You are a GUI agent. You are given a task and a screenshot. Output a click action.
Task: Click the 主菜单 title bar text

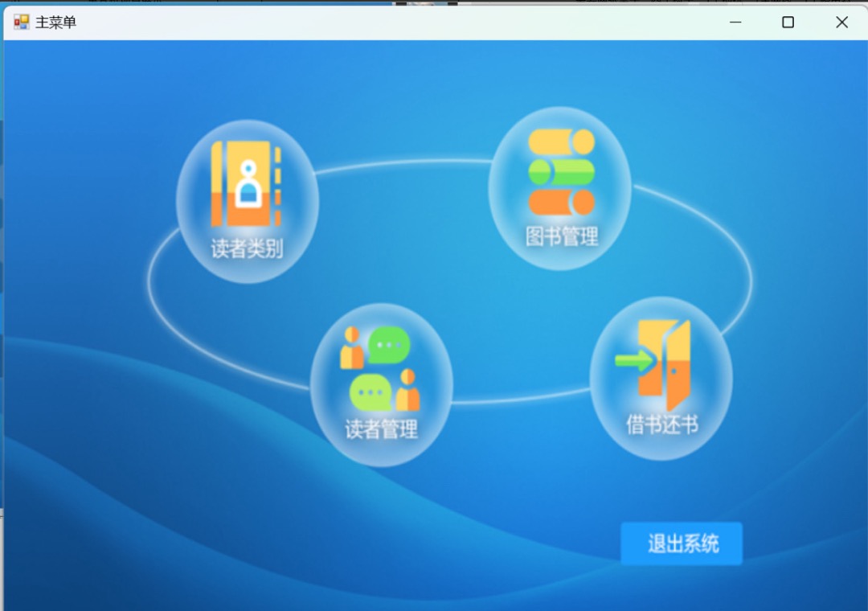click(x=56, y=23)
